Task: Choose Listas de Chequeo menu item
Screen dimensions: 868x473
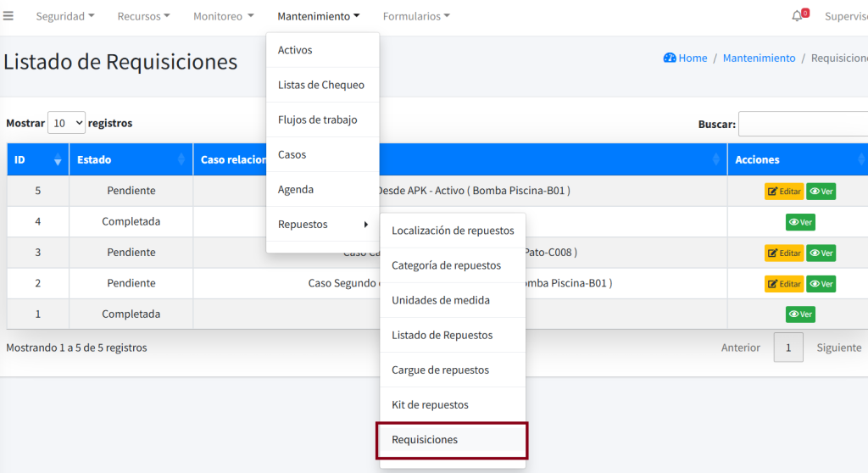Action: (x=321, y=85)
